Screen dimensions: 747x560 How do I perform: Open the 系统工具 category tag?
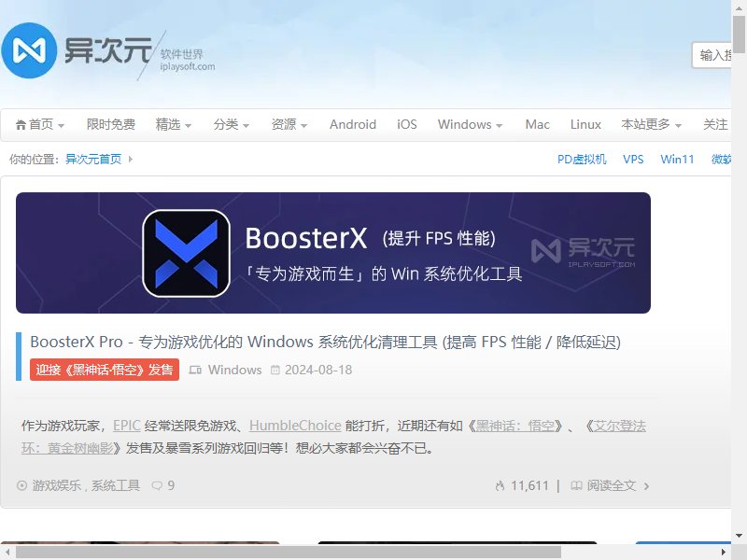click(x=116, y=485)
